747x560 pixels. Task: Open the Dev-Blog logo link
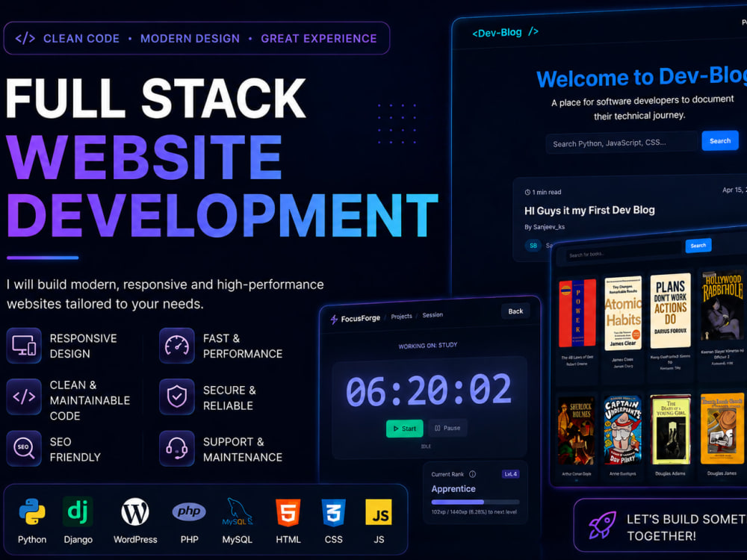click(505, 32)
